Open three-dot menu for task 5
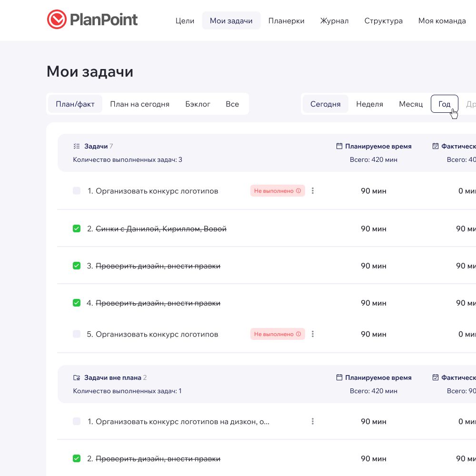This screenshot has height=476, width=476. point(313,334)
